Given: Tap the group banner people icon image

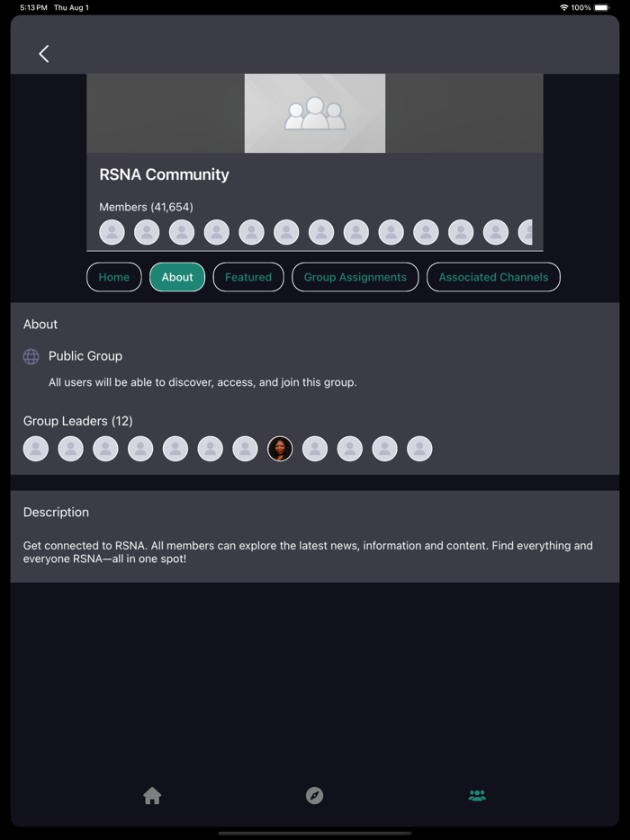Looking at the screenshot, I should coord(314,112).
